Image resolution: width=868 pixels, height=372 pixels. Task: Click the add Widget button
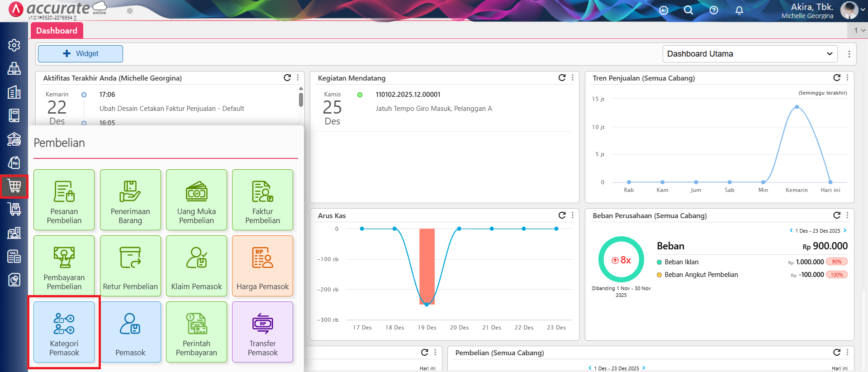click(81, 54)
